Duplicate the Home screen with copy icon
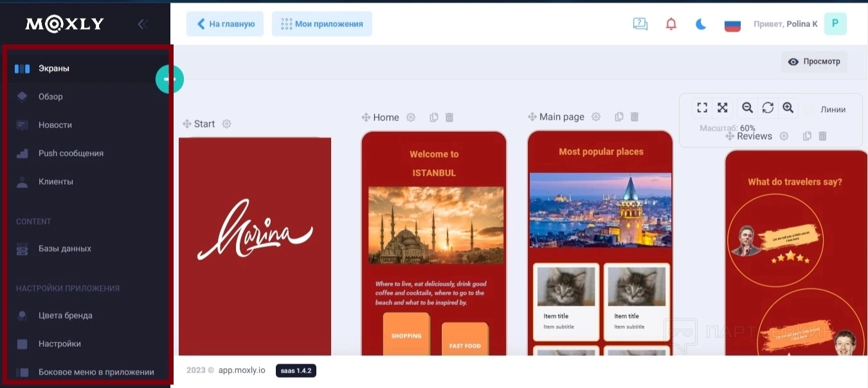868x388 pixels. pyautogui.click(x=434, y=117)
